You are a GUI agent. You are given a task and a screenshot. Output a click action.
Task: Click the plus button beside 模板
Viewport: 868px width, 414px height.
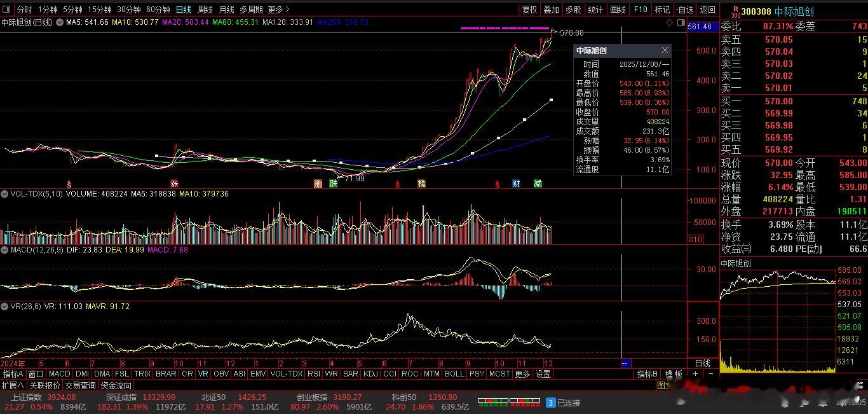coord(695,374)
